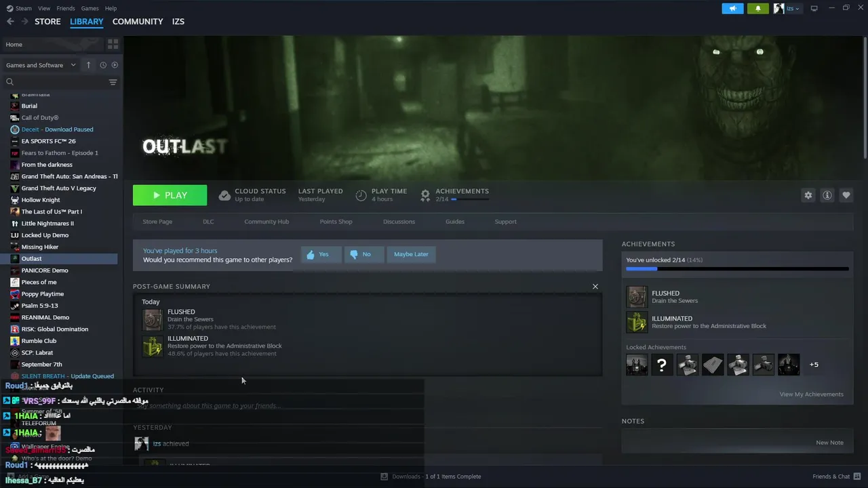This screenshot has width=868, height=488.
Task: Add Outlast to favorites heart icon
Action: click(x=846, y=195)
